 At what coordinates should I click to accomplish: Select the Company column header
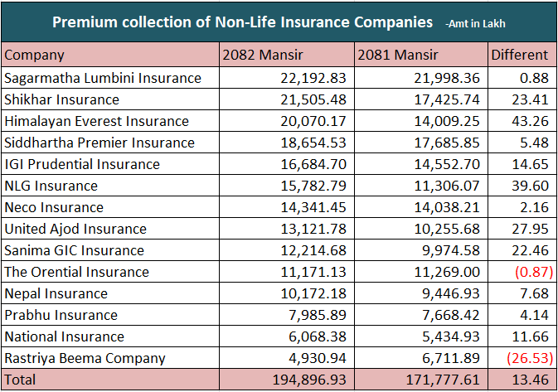tap(34, 56)
